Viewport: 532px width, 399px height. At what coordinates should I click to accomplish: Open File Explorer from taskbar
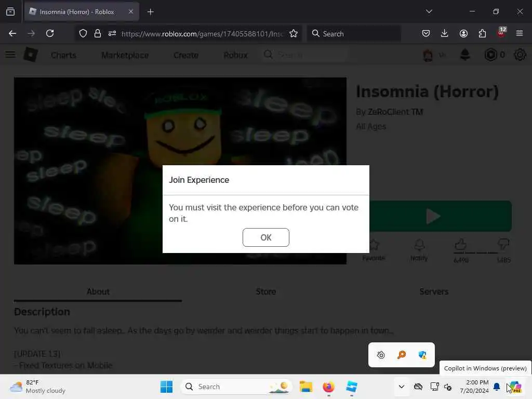click(x=305, y=387)
